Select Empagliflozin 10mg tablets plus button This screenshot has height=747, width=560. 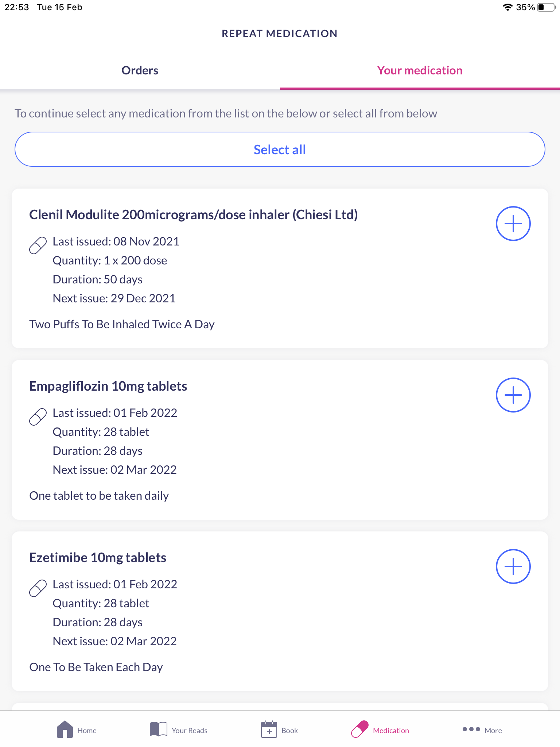(x=513, y=395)
